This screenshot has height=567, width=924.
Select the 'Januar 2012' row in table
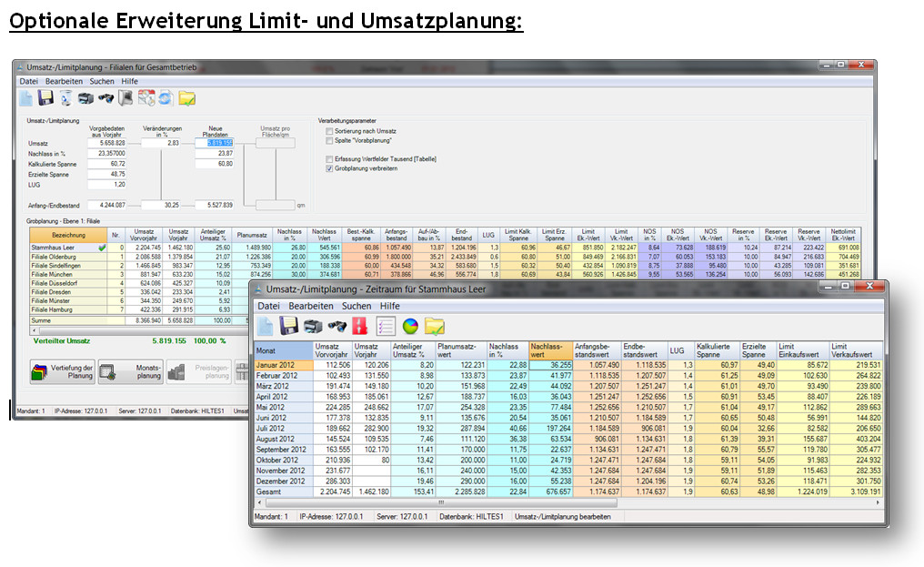tap(282, 365)
